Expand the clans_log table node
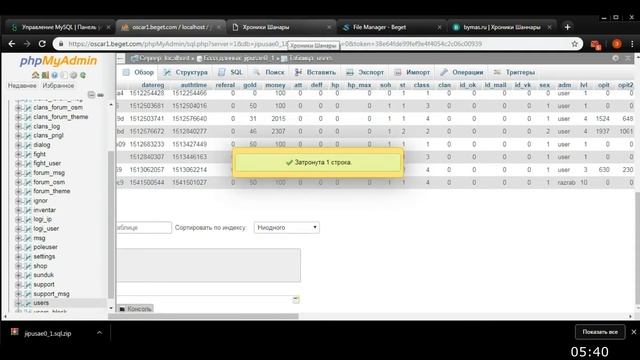 18,127
